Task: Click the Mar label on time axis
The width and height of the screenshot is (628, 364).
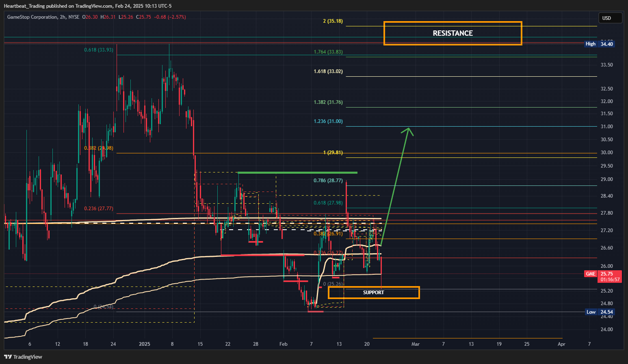Action: point(416,344)
